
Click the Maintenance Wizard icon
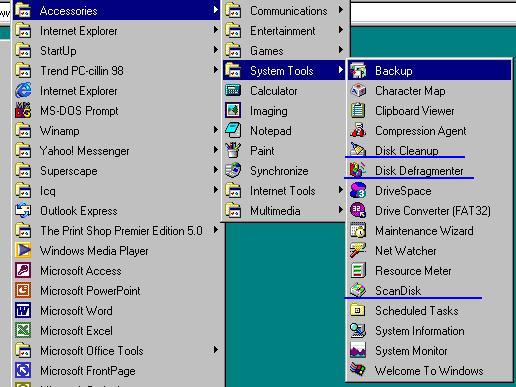click(358, 231)
